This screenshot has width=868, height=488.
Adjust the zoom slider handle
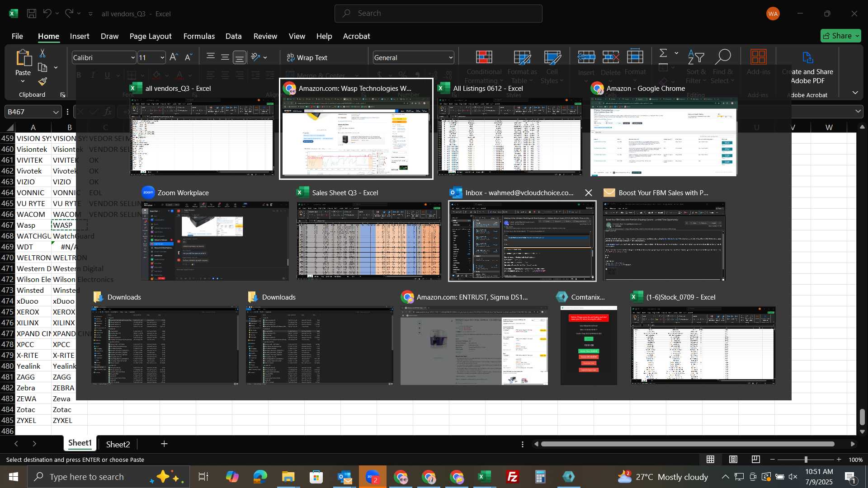(x=806, y=460)
